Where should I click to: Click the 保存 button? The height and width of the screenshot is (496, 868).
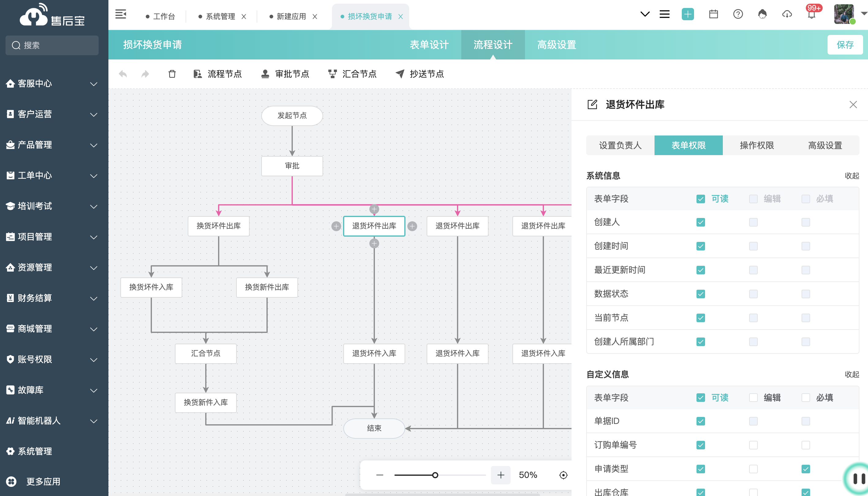pyautogui.click(x=845, y=45)
